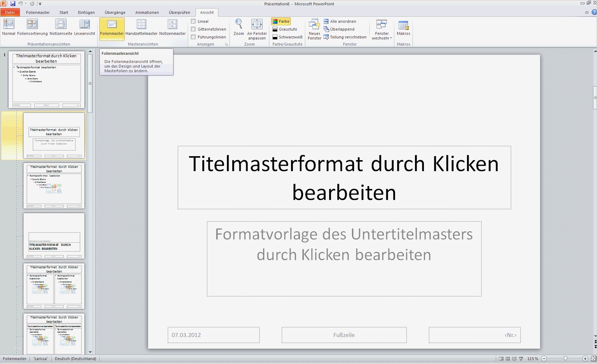The height and width of the screenshot is (364, 597).
Task: Click Deutsch (Deutschland) language in status bar
Action: click(76, 359)
